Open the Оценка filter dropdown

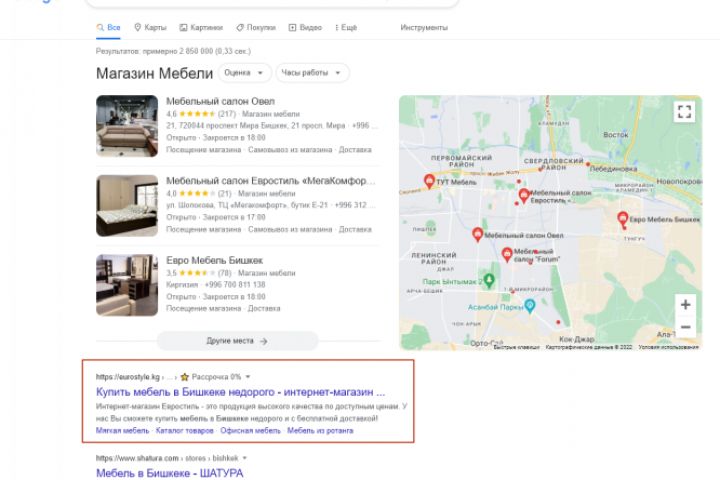(244, 73)
